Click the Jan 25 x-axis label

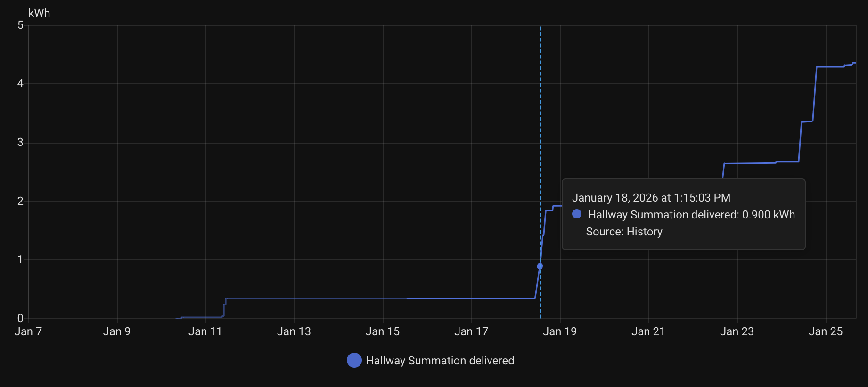(825, 331)
